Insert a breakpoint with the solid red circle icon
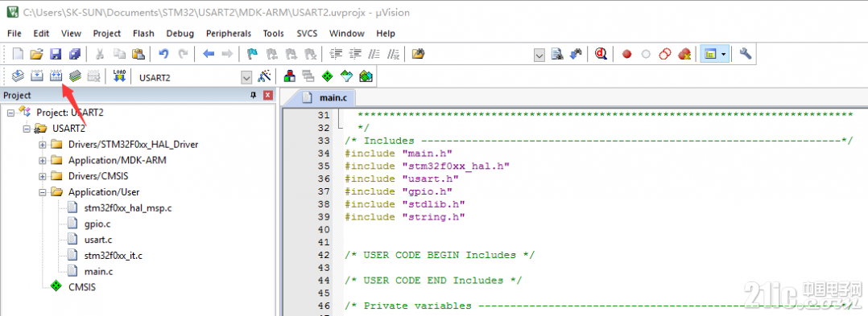The width and height of the screenshot is (868, 316). [x=626, y=55]
